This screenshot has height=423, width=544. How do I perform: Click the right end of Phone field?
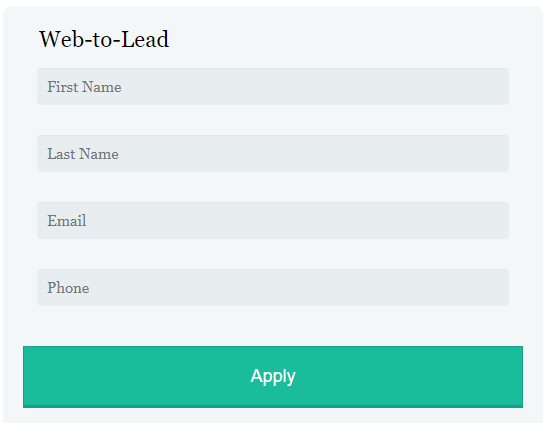pos(496,287)
